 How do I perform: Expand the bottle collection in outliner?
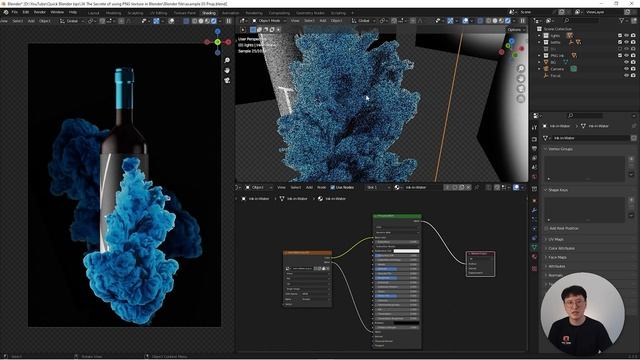540,42
